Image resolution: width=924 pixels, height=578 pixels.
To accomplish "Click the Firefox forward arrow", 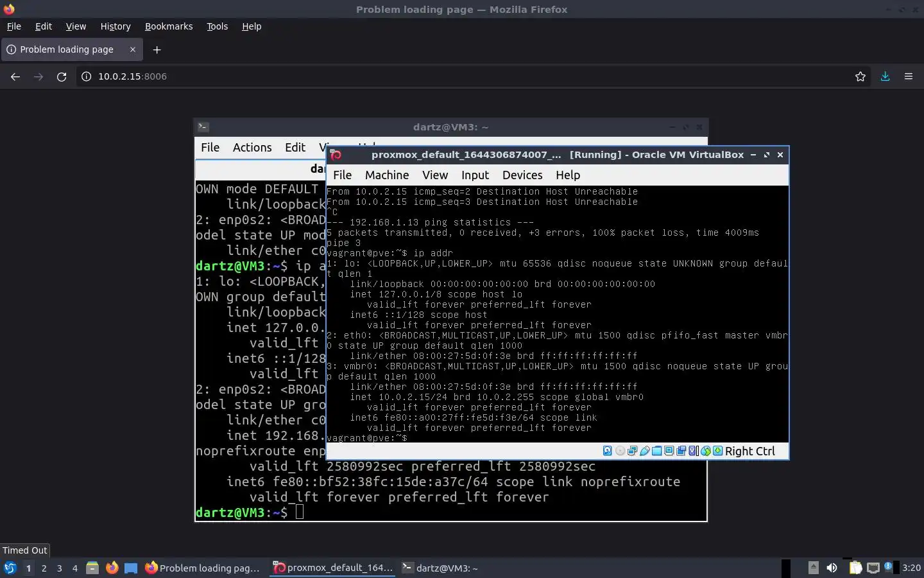I will tap(38, 76).
